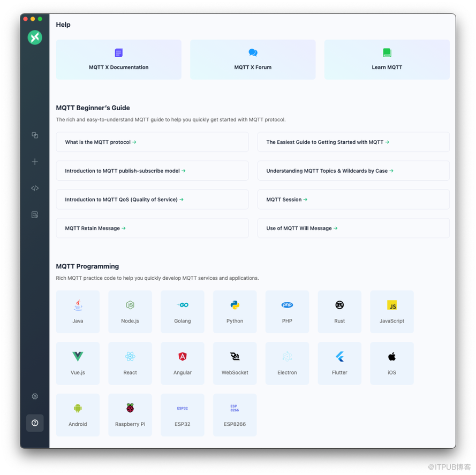The height and width of the screenshot is (475, 476).
Task: Select the WebSocket programming tile
Action: tap(235, 363)
